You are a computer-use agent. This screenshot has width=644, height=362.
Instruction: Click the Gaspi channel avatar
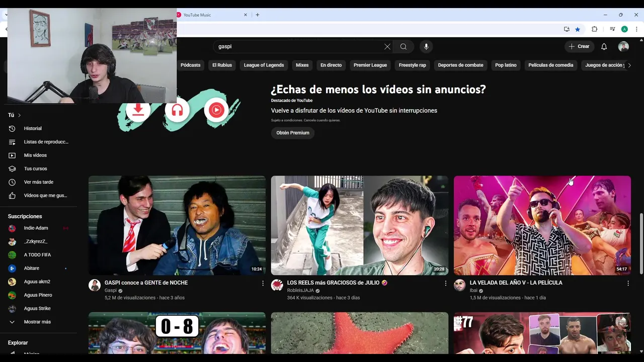coord(95,286)
